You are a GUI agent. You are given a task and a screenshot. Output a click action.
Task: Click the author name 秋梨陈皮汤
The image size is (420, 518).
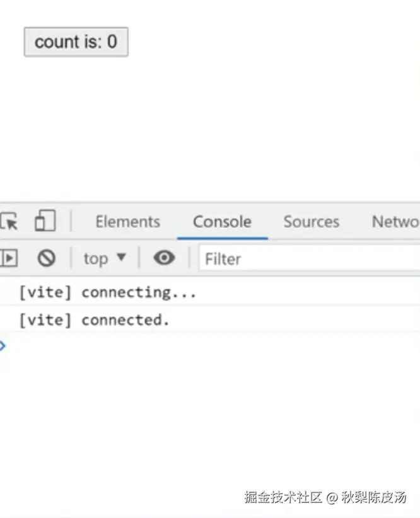coord(374,497)
